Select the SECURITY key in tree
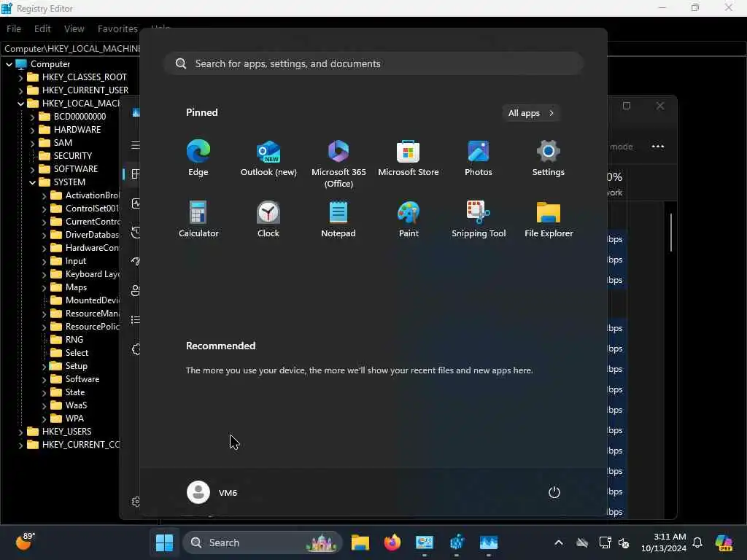This screenshot has width=747, height=560. point(72,156)
